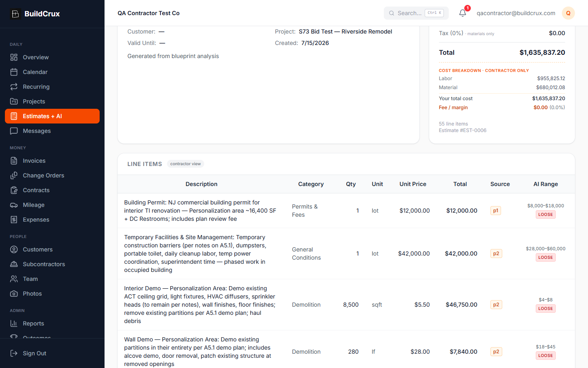Select Estimates + AI menu item
This screenshot has height=368, width=588.
(x=52, y=116)
